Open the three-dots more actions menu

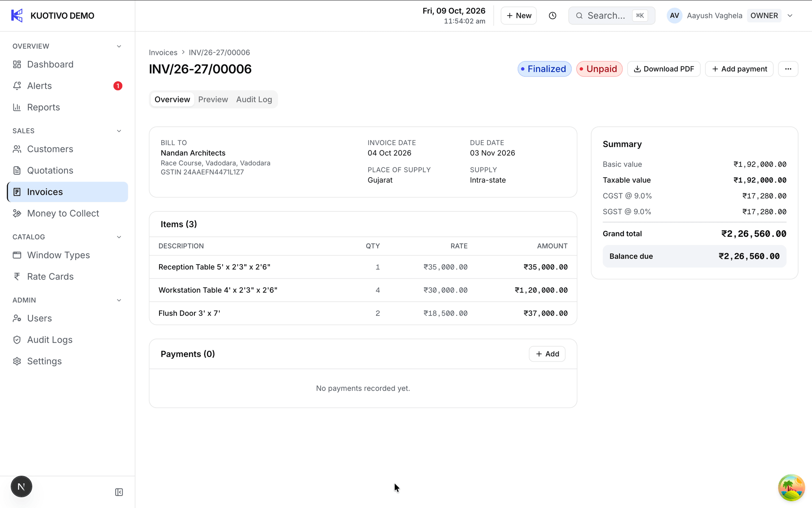pyautogui.click(x=788, y=69)
